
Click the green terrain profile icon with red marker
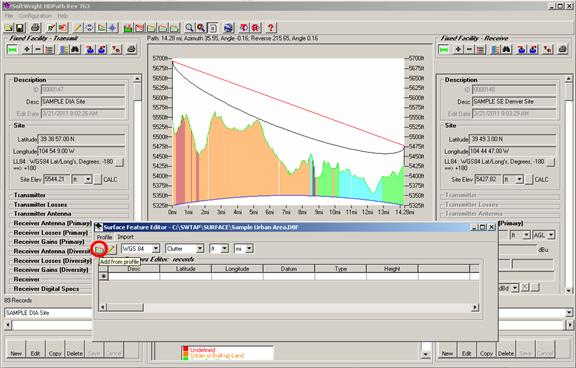point(128,28)
